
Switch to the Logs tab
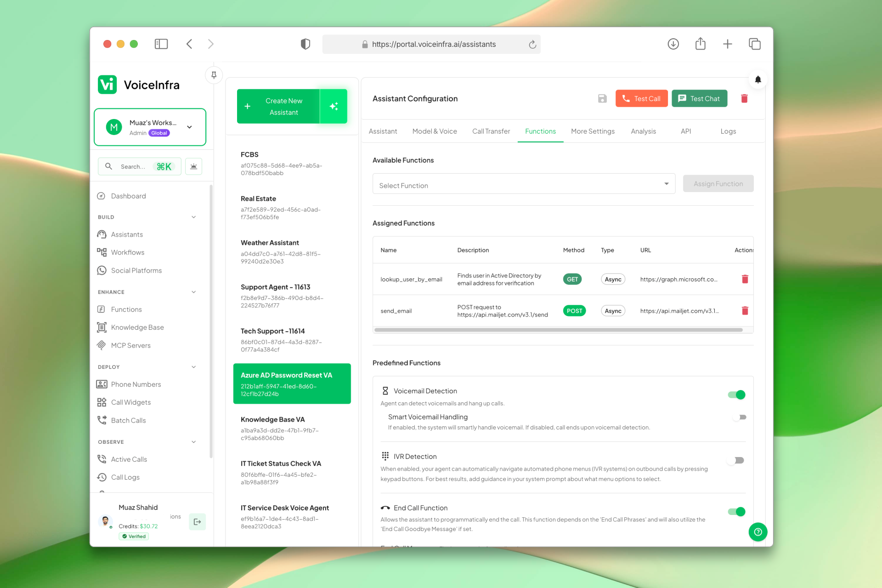(728, 131)
